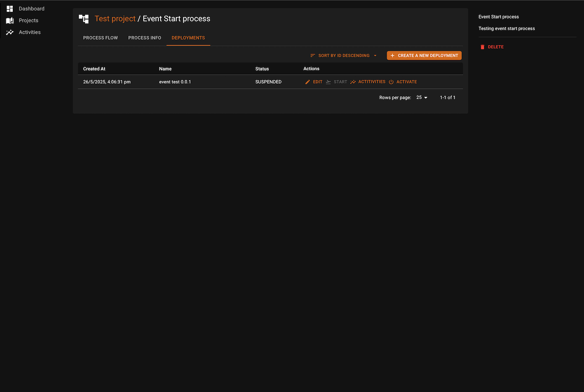
Task: Click the process diagram icon beside the title
Action: [83, 19]
